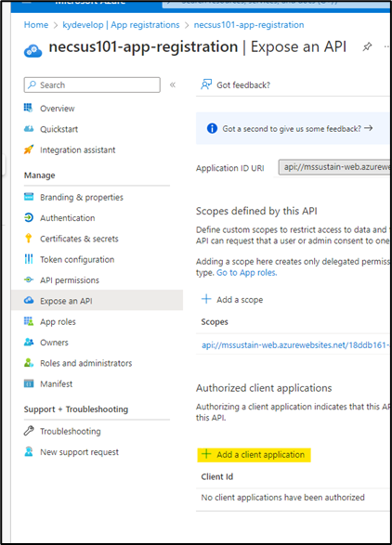Image resolution: width=392 pixels, height=545 pixels.
Task: Click Home breadcrumb link
Action: [36, 25]
